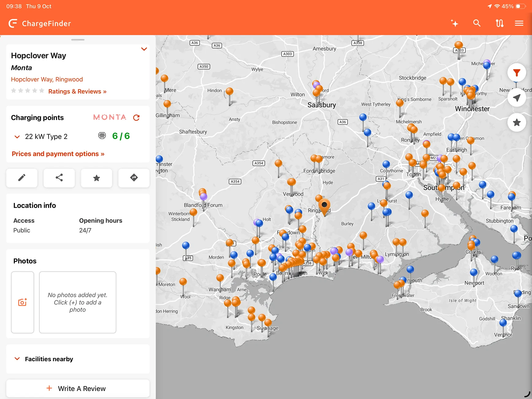Collapse the Hopclover Way panel chevron

[x=144, y=49]
